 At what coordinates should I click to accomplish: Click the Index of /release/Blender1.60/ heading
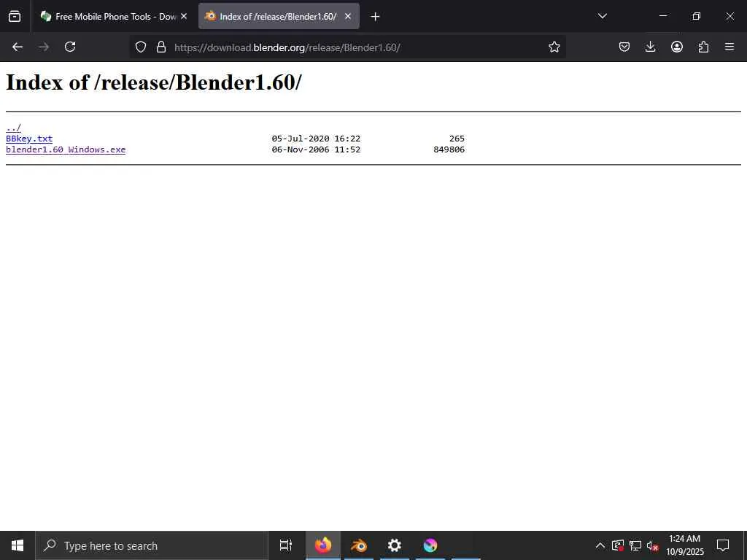tap(153, 82)
